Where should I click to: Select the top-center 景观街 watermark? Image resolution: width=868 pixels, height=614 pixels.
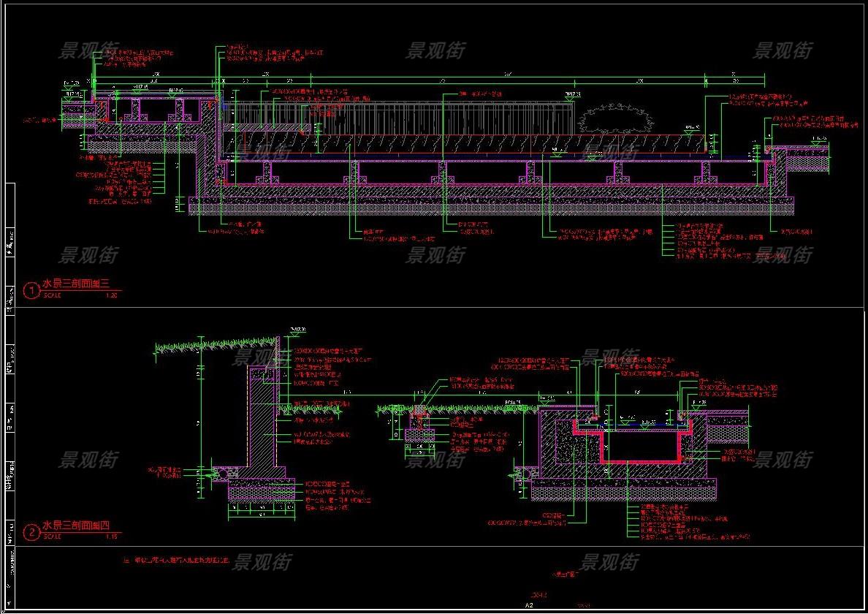pyautogui.click(x=435, y=50)
